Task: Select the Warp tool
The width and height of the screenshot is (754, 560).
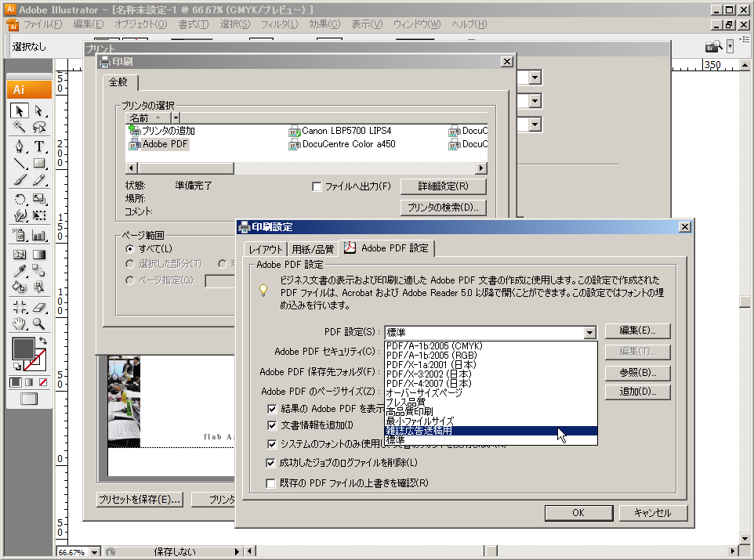Action: coord(20,215)
